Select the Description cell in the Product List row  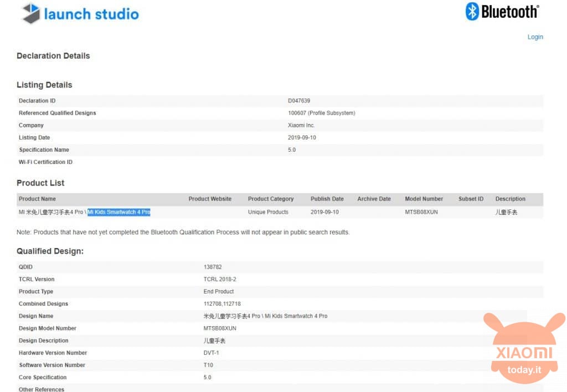(x=506, y=212)
